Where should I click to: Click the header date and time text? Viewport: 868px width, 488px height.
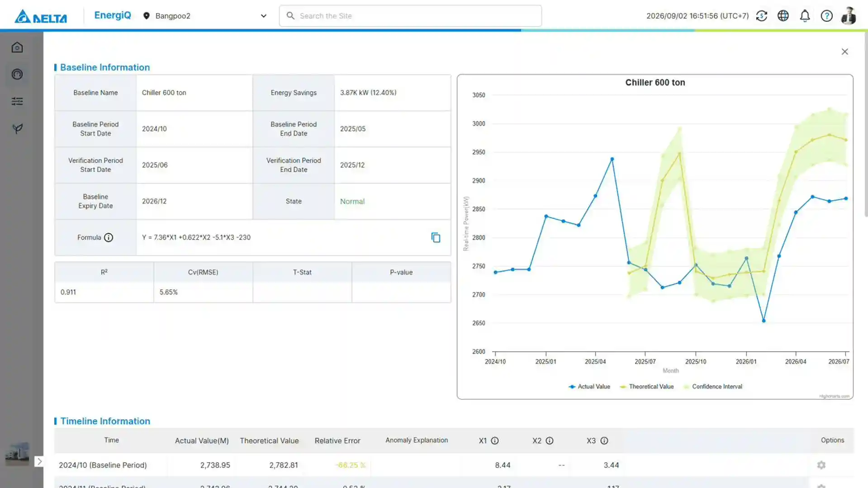pos(697,16)
